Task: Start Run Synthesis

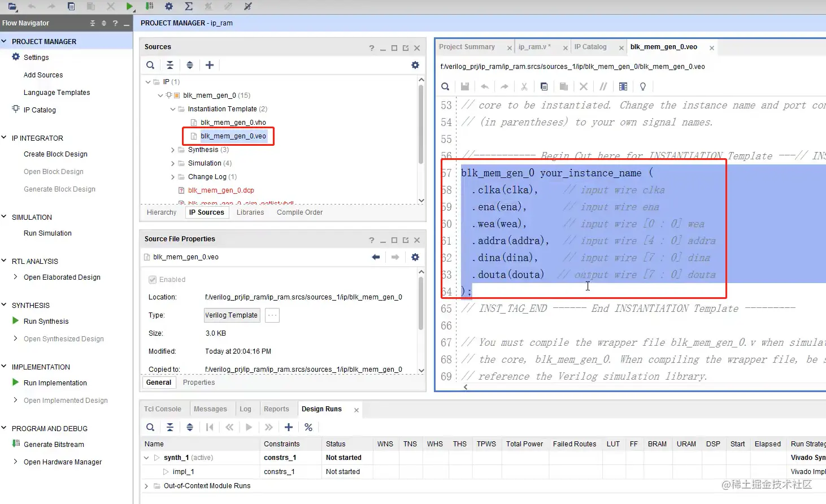Action: click(46, 321)
